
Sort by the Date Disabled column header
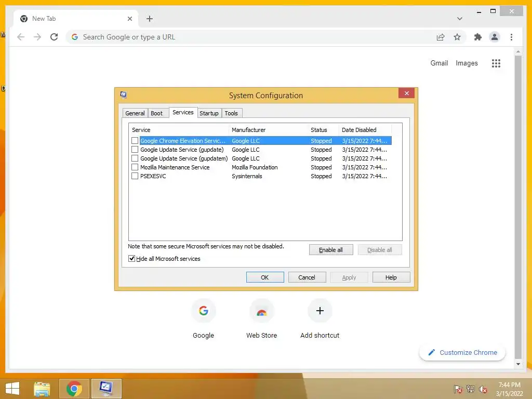(365, 129)
